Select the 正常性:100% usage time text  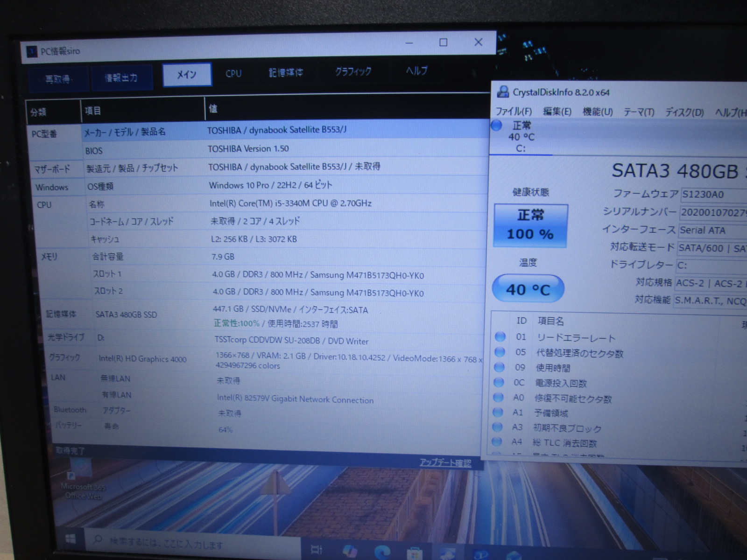click(276, 323)
